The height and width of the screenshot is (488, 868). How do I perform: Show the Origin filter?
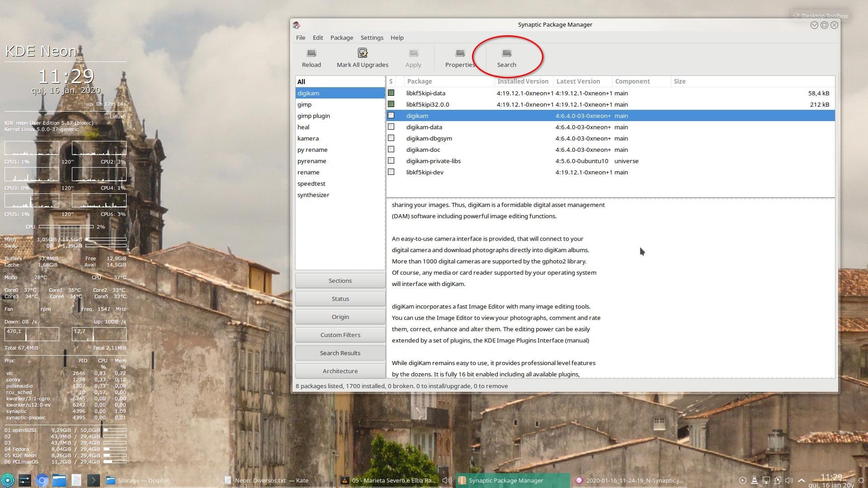(x=340, y=317)
